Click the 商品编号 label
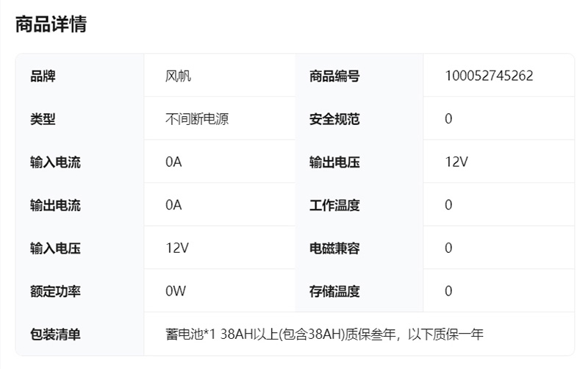 (334, 76)
